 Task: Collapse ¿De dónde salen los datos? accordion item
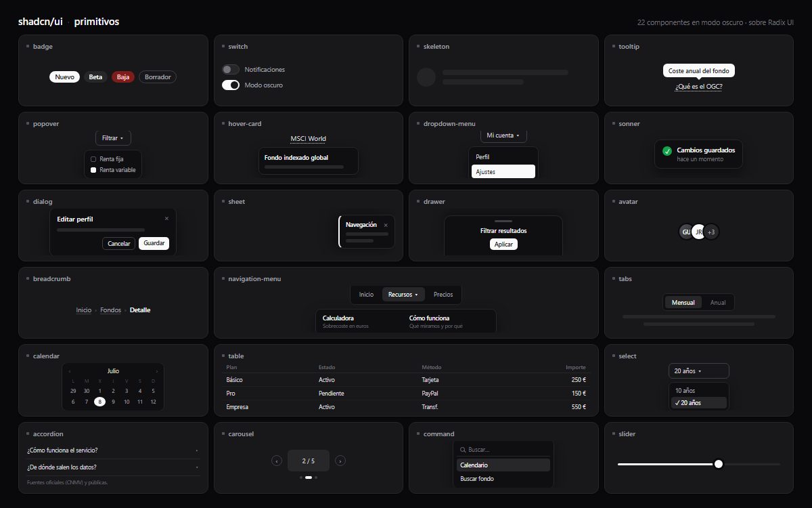pyautogui.click(x=113, y=467)
